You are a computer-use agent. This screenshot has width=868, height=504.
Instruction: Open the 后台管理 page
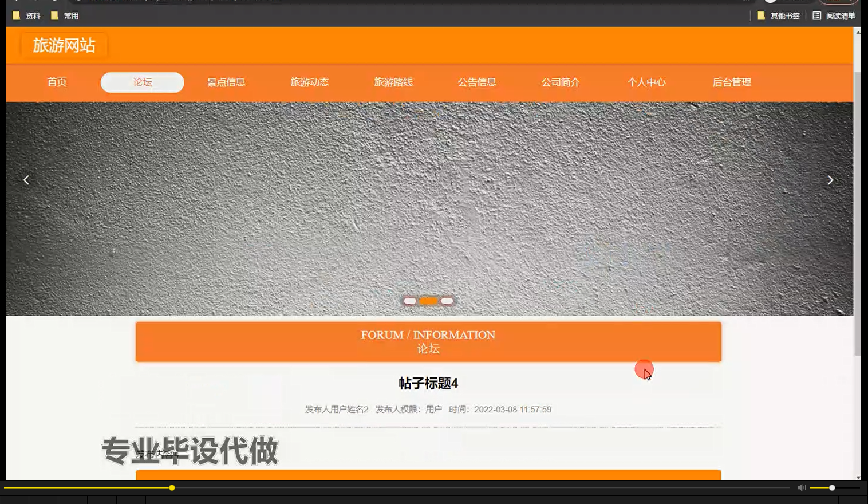click(x=732, y=82)
